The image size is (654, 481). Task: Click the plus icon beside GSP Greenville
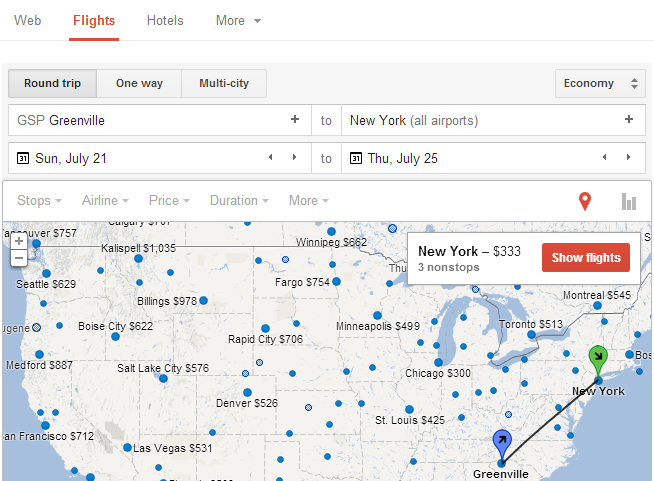[x=295, y=120]
